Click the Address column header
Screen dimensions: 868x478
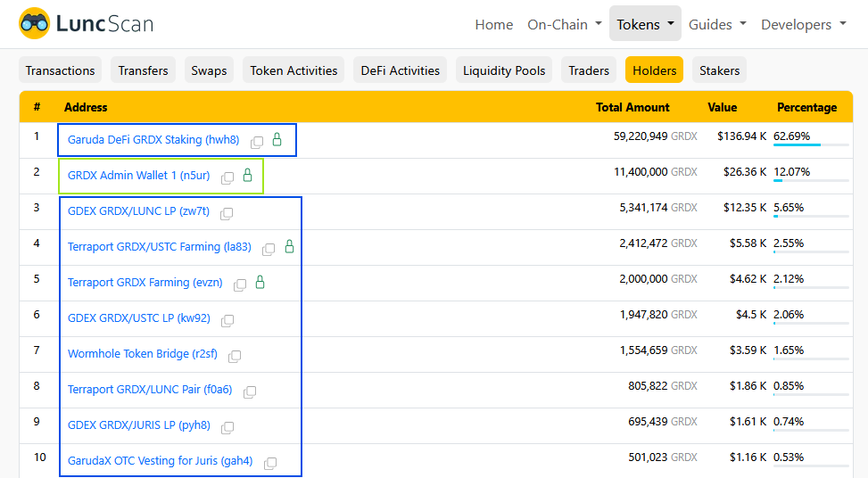(x=86, y=107)
